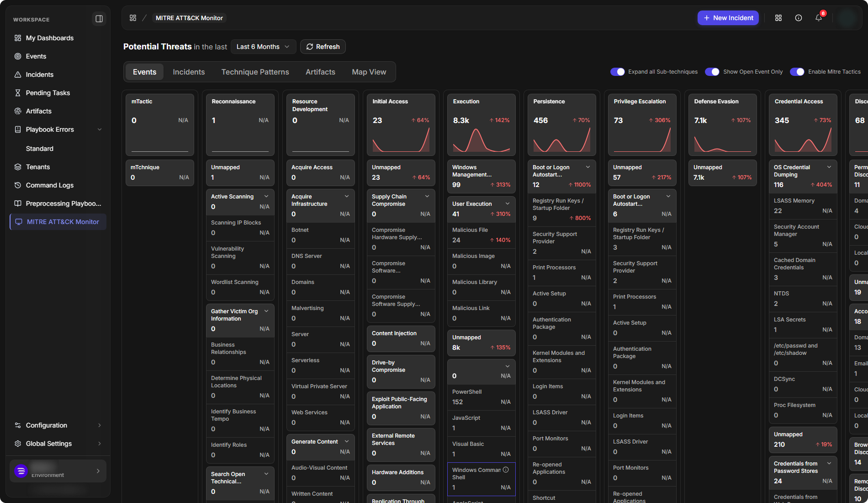Click the Persistence tactic count 456
The width and height of the screenshot is (868, 503).
click(540, 120)
